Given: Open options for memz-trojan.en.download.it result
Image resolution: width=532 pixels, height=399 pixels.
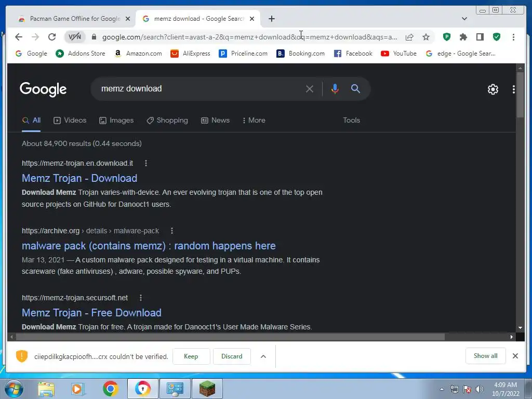Looking at the screenshot, I should pos(146,163).
